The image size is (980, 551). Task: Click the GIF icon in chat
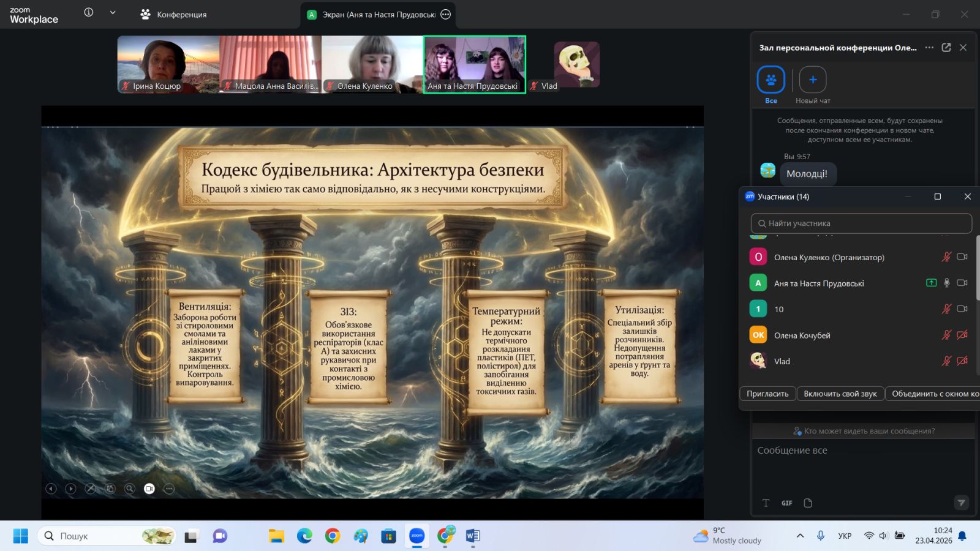(x=787, y=503)
